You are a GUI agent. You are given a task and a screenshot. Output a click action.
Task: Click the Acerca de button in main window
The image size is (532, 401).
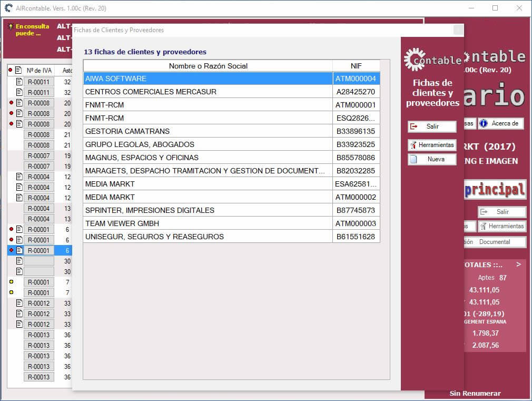501,123
